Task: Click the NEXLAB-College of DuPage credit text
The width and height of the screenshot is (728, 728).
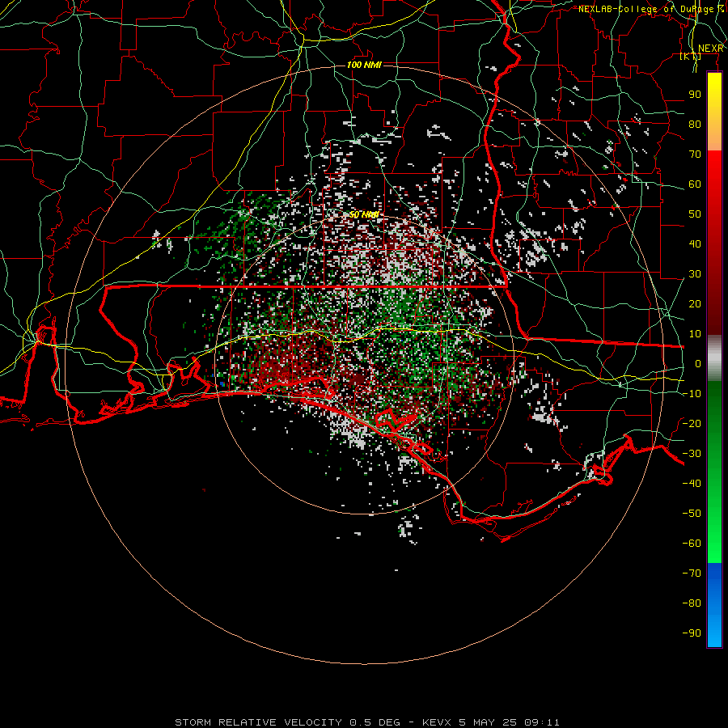Action: pyautogui.click(x=651, y=9)
